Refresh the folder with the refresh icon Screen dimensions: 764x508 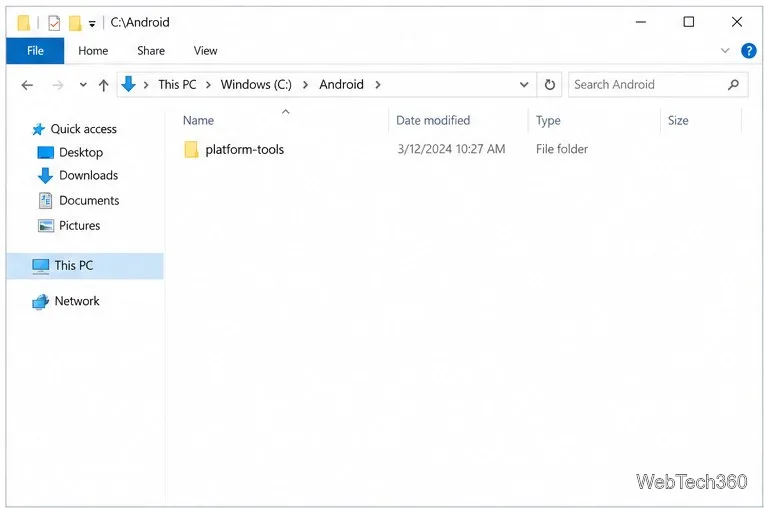tap(550, 85)
